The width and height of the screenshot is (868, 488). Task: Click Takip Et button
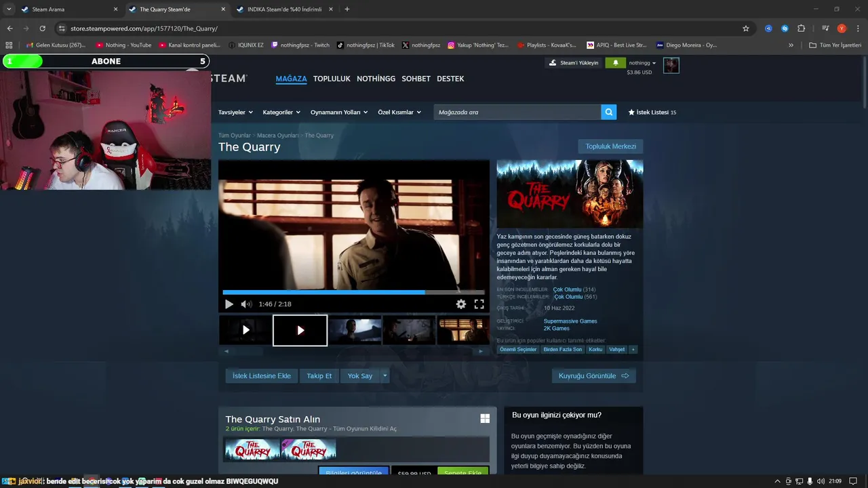319,375
